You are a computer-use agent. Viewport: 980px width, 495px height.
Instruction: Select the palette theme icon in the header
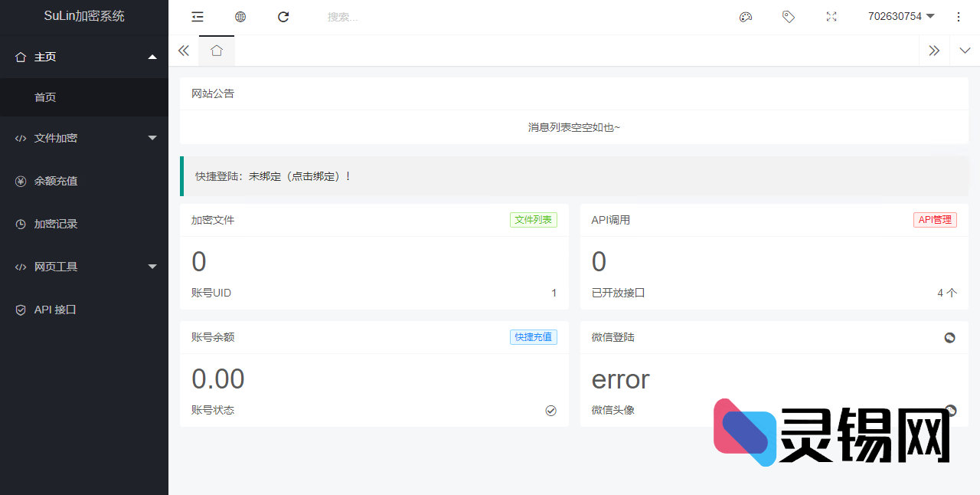pyautogui.click(x=745, y=16)
